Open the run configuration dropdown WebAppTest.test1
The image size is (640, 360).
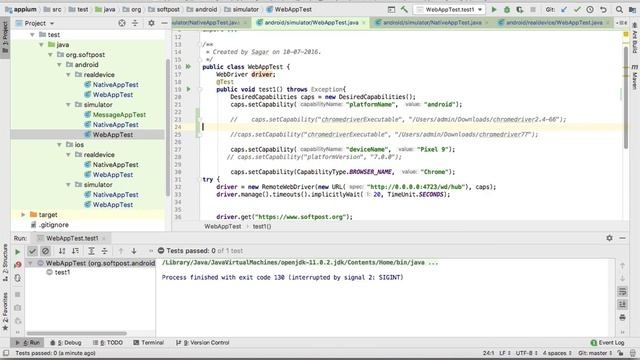[450, 9]
